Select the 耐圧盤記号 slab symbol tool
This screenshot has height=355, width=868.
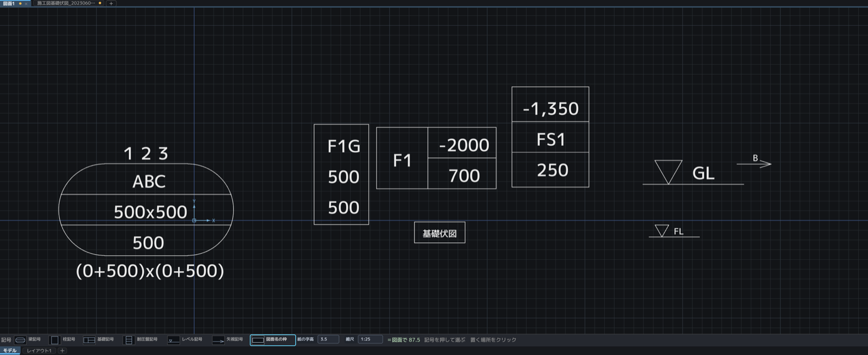tap(141, 340)
